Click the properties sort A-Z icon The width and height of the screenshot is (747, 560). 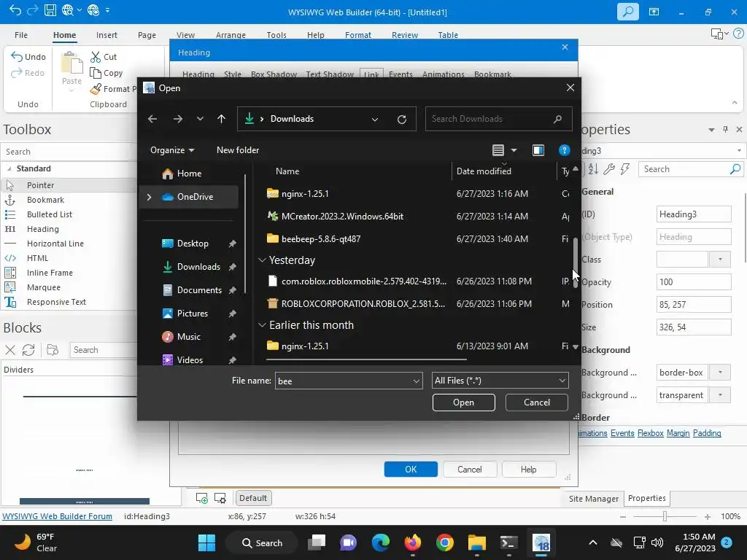coord(593,169)
